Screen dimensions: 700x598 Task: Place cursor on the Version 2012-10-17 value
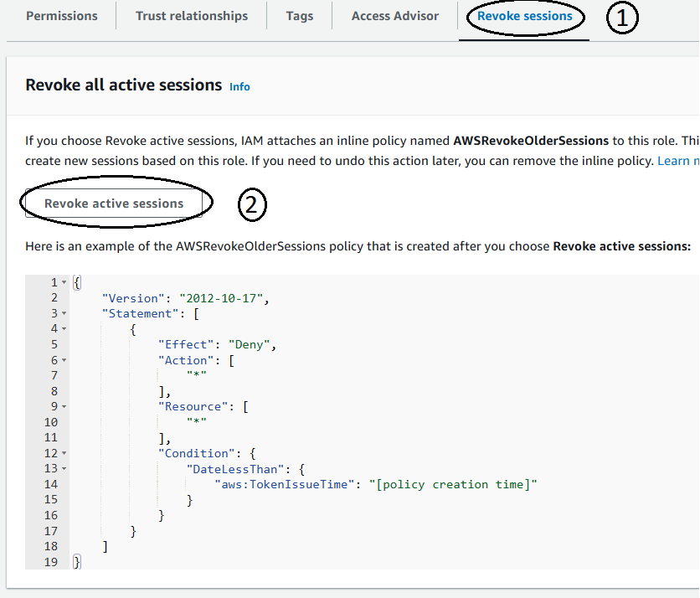(x=224, y=298)
